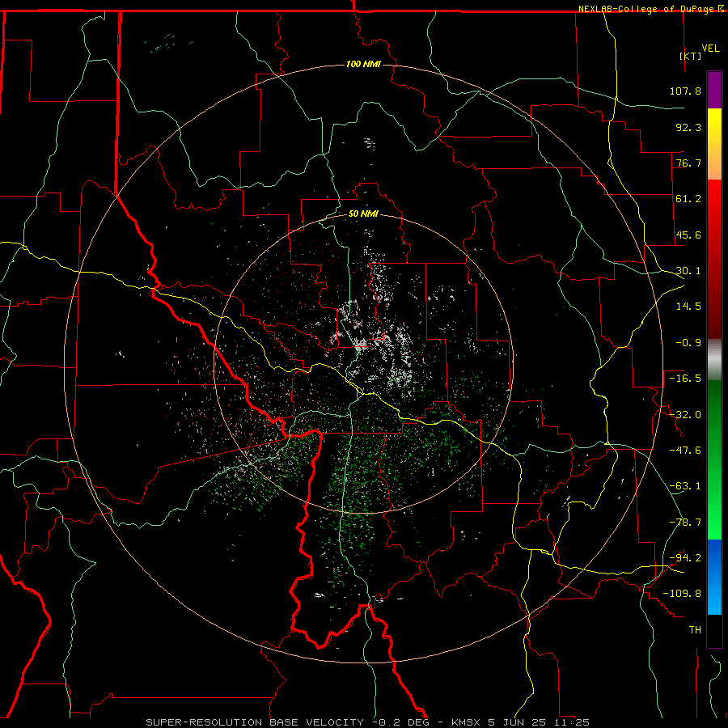Click the -32.0 legend value
Viewport: 728px width, 728px height.
[685, 415]
